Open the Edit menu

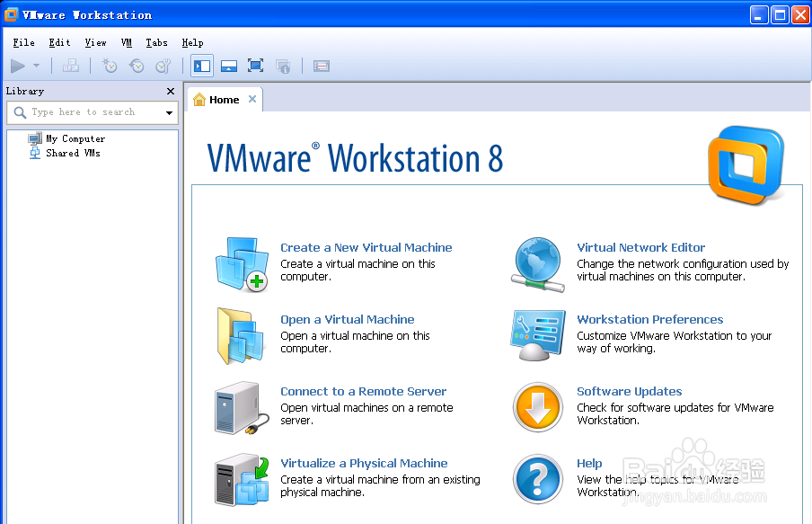(x=59, y=42)
